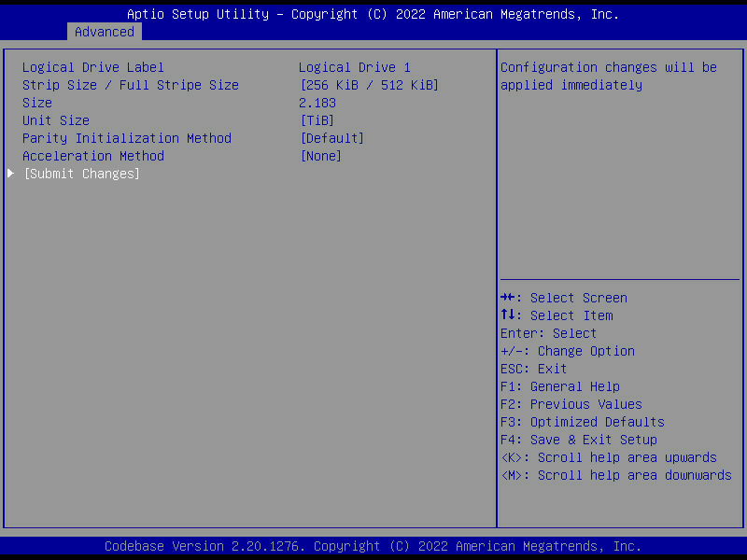Open the Unit Size [TiB] option
The image size is (747, 560).
click(x=317, y=120)
